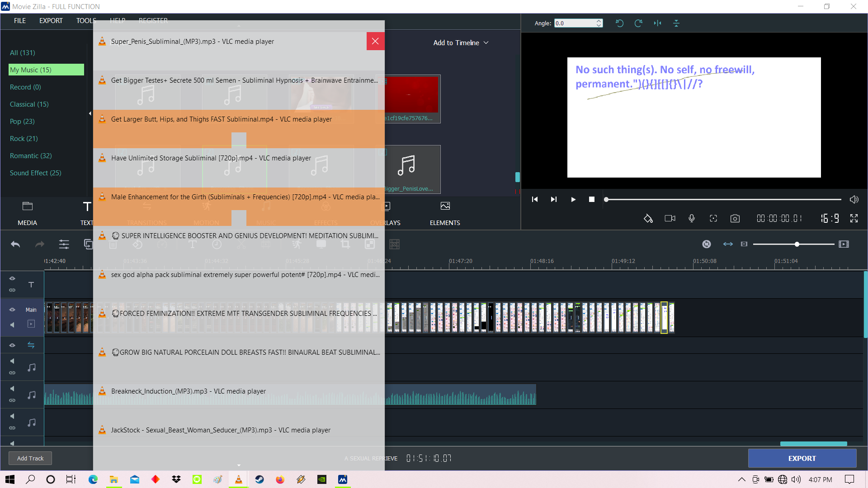Select the Romantic (32) music category
The image size is (868, 488).
(x=31, y=156)
